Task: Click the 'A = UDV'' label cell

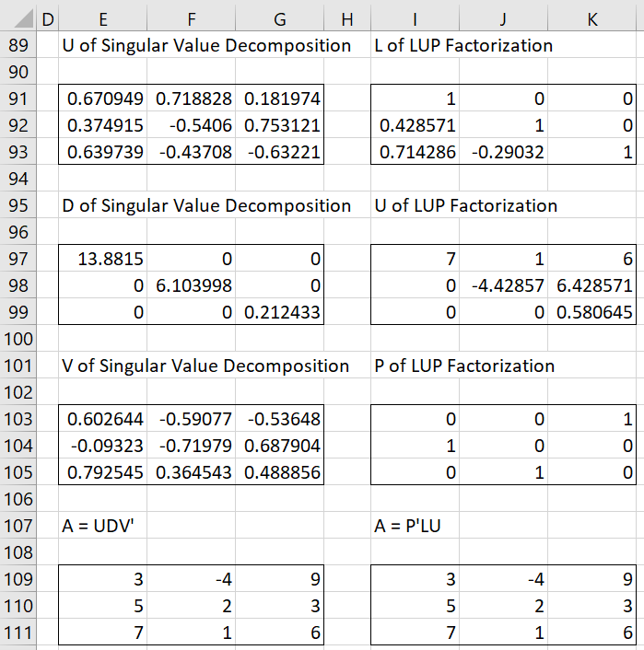Action: (102, 526)
